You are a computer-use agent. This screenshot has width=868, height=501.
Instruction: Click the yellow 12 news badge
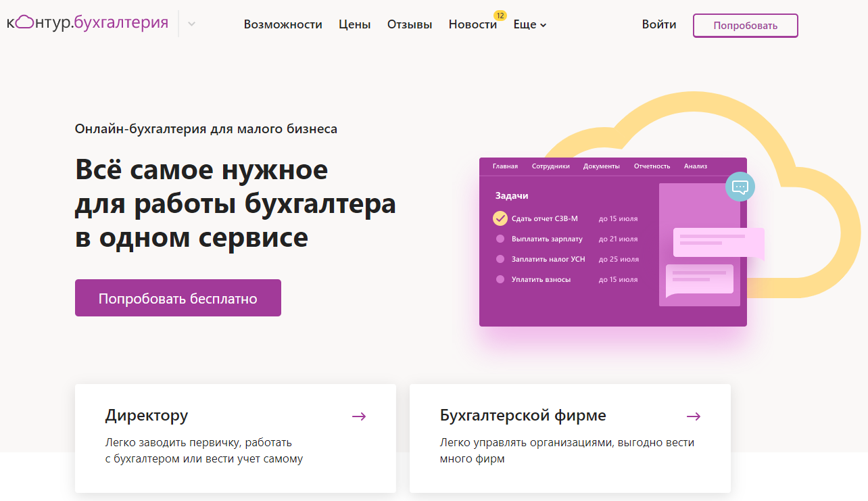500,15
